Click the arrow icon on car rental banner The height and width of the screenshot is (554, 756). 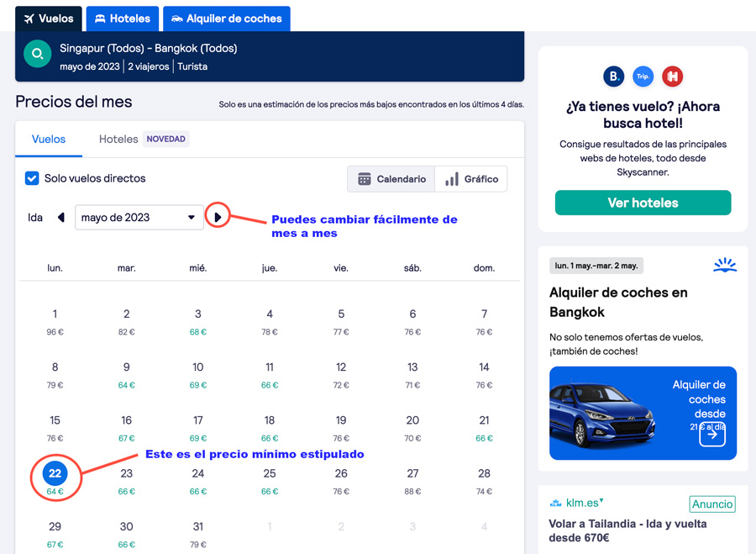(x=712, y=435)
